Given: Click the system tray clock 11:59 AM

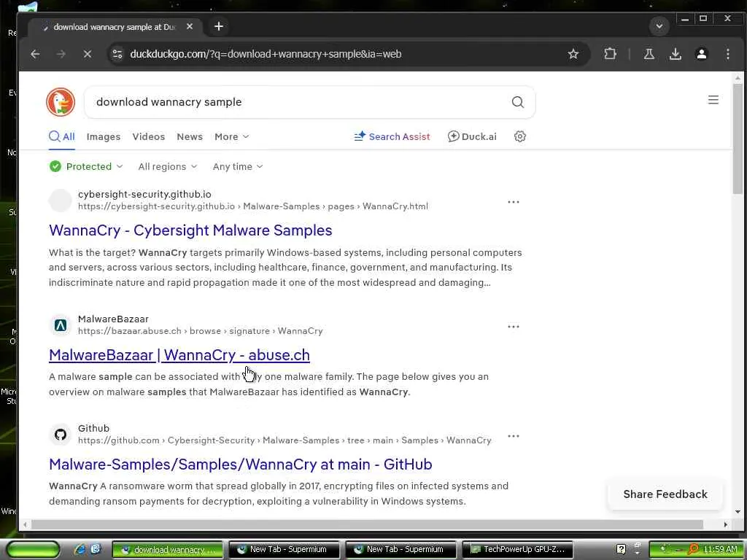Looking at the screenshot, I should (720, 550).
